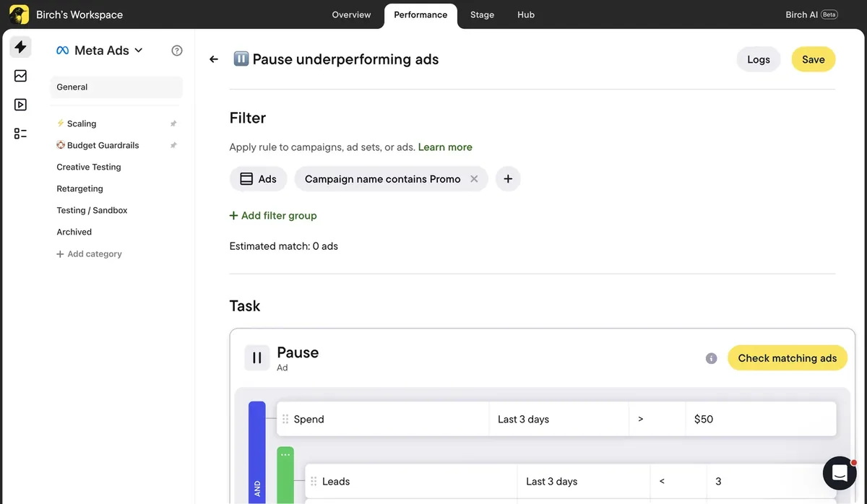
Task: Switch to the Hub tab
Action: coord(526,14)
